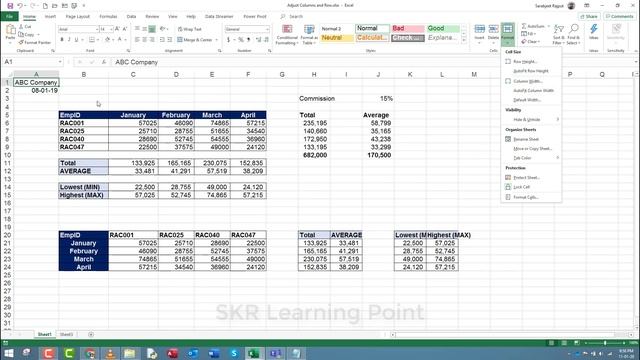
Task: Click the Fill Color bucket icon
Action: tap(107, 40)
